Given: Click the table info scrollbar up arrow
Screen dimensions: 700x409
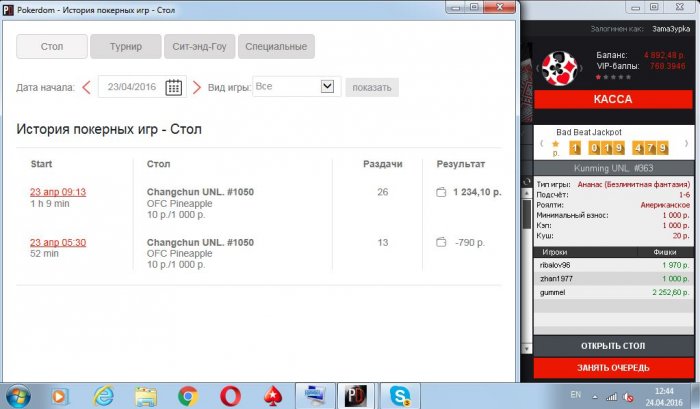Looking at the screenshot, I should [x=527, y=193].
